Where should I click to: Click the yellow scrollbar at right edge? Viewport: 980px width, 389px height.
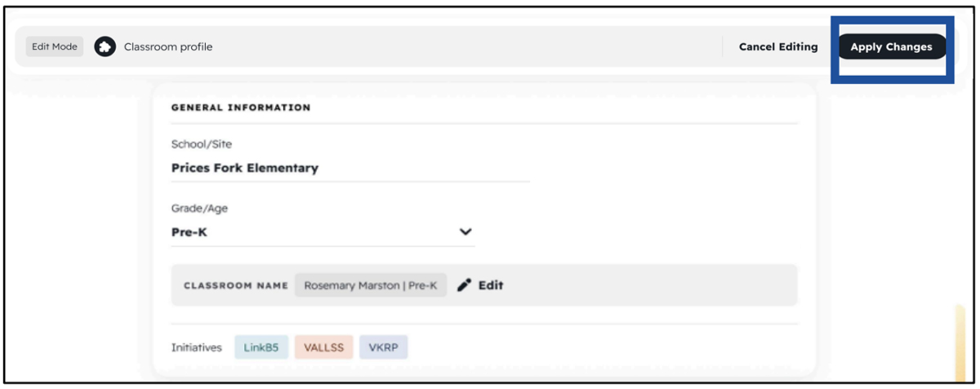coord(960,343)
